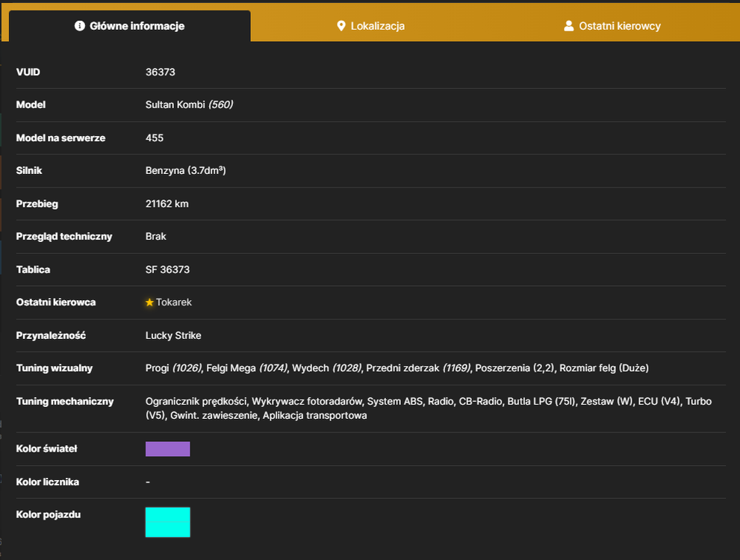Image resolution: width=740 pixels, height=560 pixels.
Task: Click the person icon beside Ostatni kierowcy
Action: tap(569, 25)
